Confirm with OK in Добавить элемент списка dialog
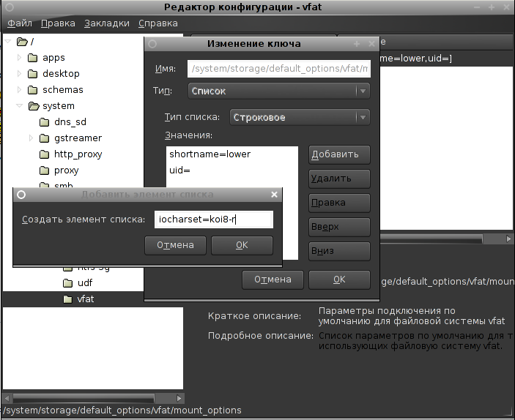515x420 pixels. pyautogui.click(x=242, y=245)
